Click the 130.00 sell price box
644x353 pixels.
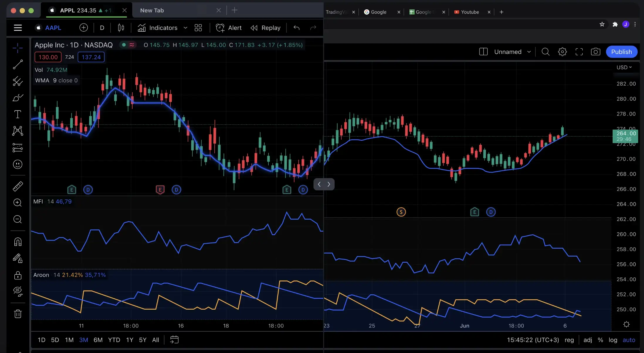pos(48,57)
